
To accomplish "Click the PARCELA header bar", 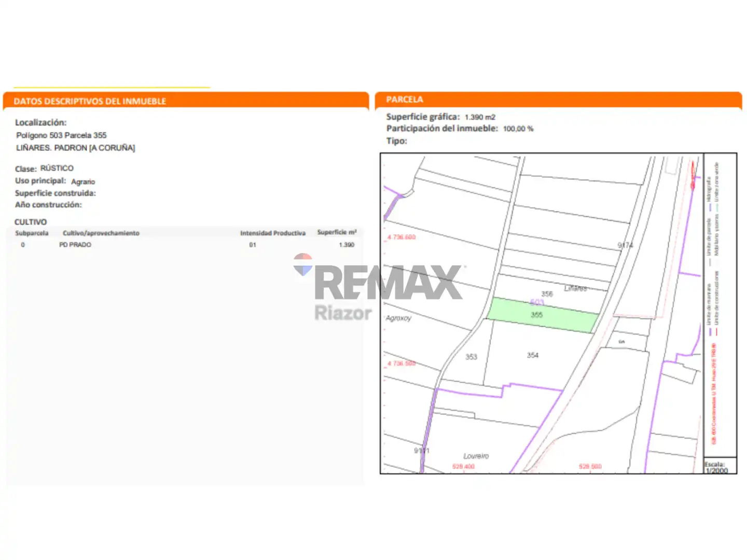I will pyautogui.click(x=558, y=100).
